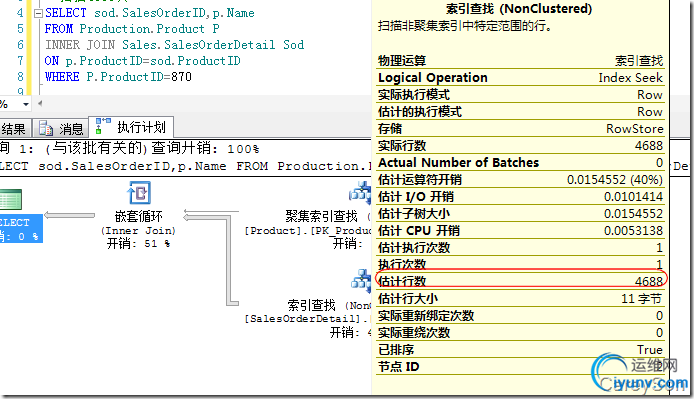Click the 估计的执行模式 Row entry

click(x=520, y=111)
